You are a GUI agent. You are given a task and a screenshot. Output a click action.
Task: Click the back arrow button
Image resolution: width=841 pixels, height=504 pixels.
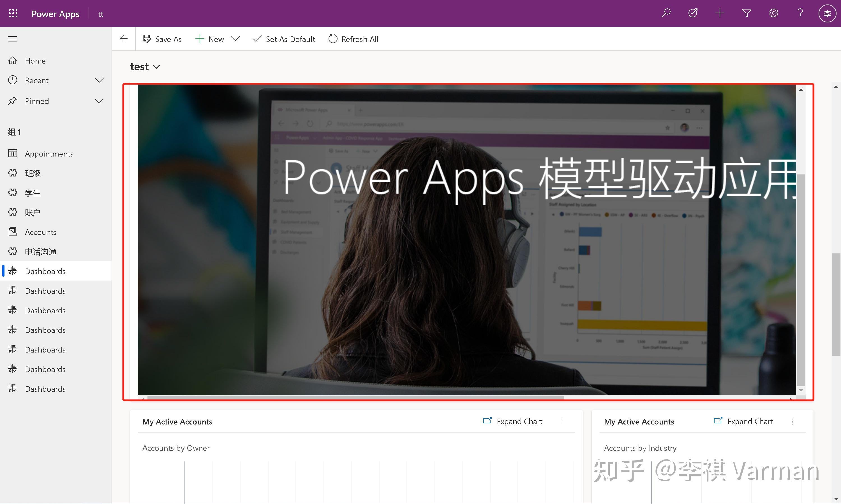(x=124, y=39)
